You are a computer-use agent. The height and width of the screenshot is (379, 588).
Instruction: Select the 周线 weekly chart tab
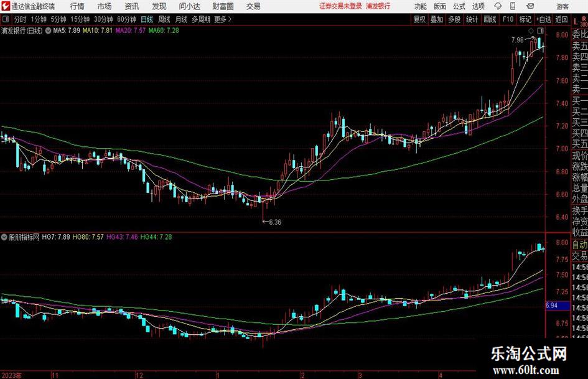pos(164,19)
